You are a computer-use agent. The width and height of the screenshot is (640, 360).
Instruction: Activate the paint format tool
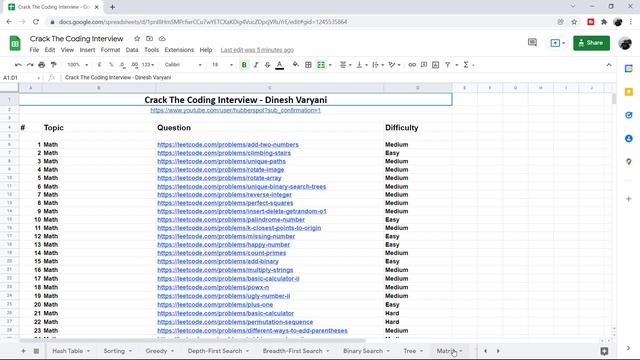tap(53, 65)
